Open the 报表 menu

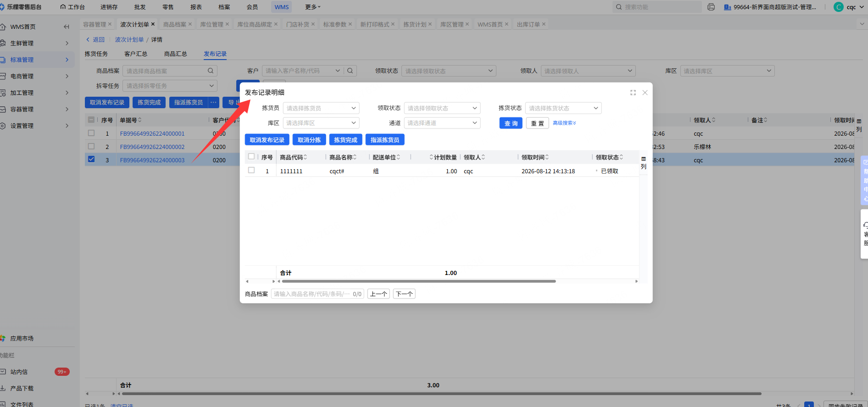click(196, 7)
